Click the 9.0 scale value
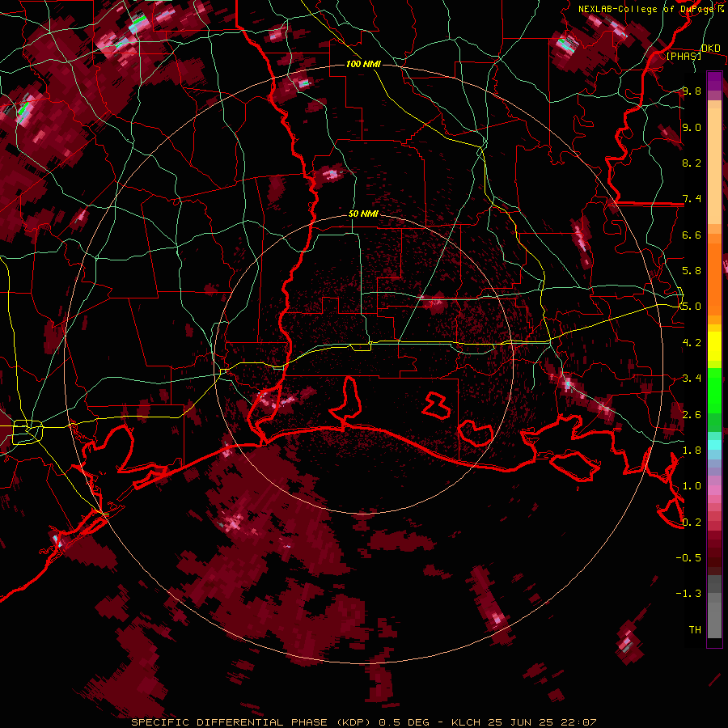728x728 pixels. (x=692, y=128)
